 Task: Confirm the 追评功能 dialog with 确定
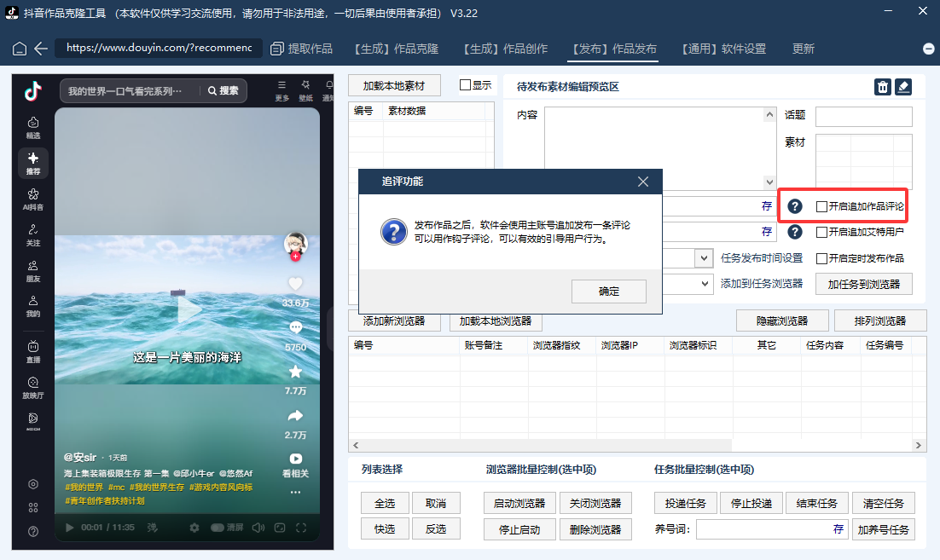(608, 292)
